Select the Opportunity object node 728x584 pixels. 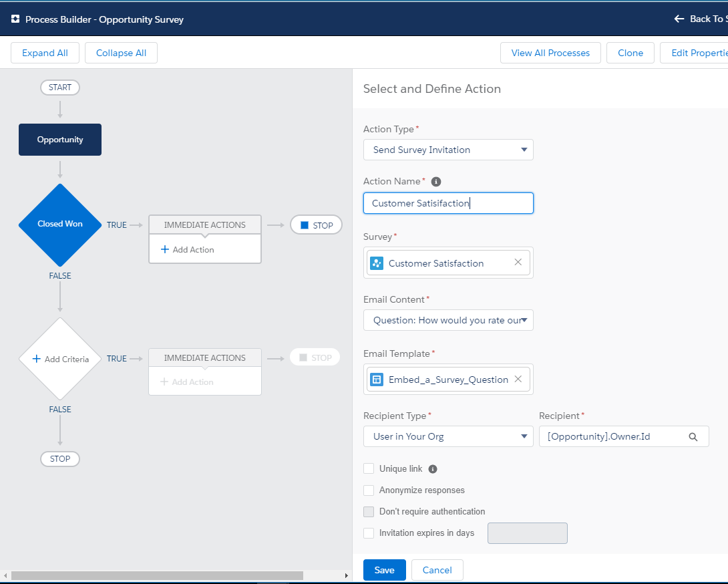(x=60, y=140)
